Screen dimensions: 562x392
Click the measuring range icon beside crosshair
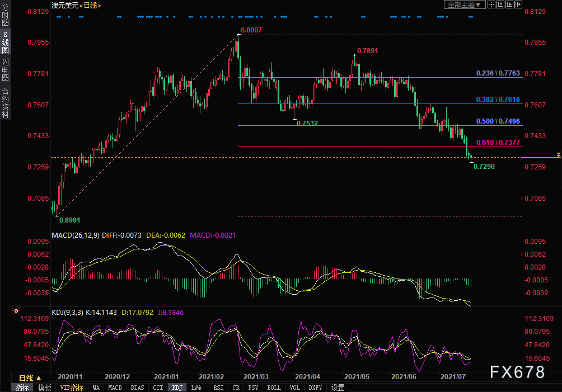click(500, 4)
